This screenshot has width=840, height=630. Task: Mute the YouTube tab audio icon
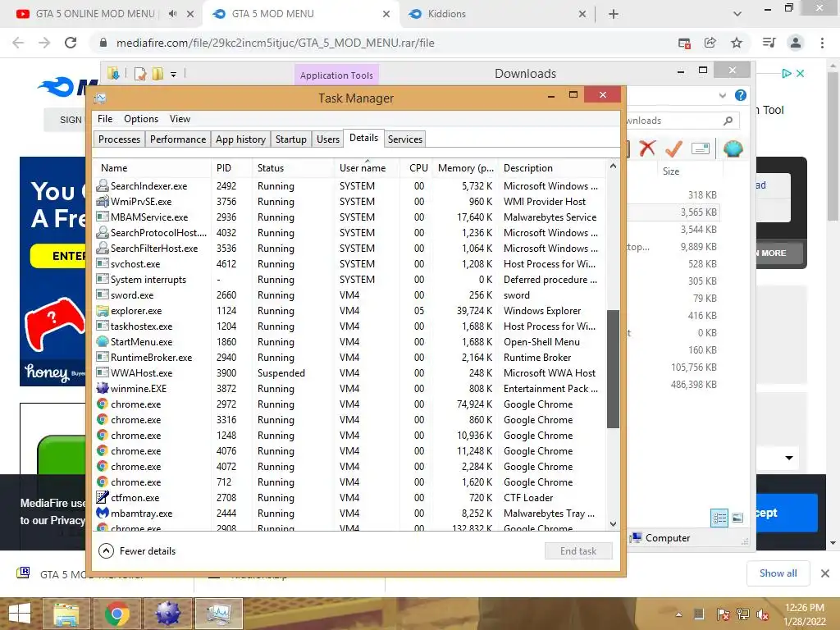(x=172, y=14)
